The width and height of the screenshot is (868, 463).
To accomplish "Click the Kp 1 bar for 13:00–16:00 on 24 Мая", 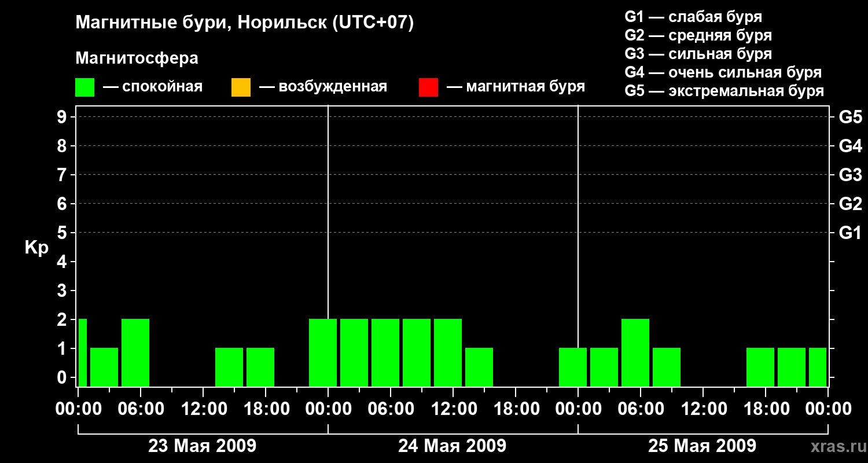I will tap(479, 367).
